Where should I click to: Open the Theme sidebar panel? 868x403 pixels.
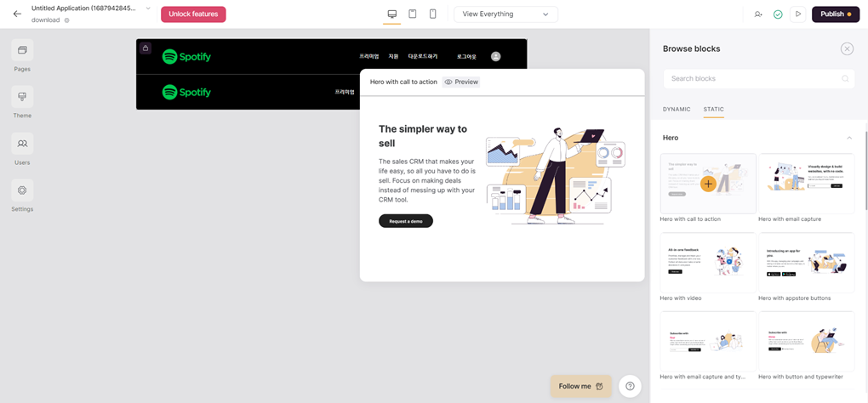point(22,102)
